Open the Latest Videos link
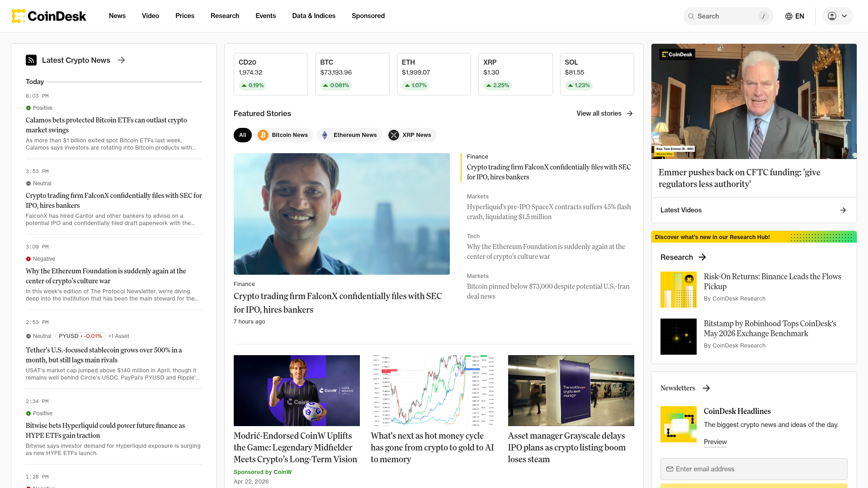 [754, 210]
